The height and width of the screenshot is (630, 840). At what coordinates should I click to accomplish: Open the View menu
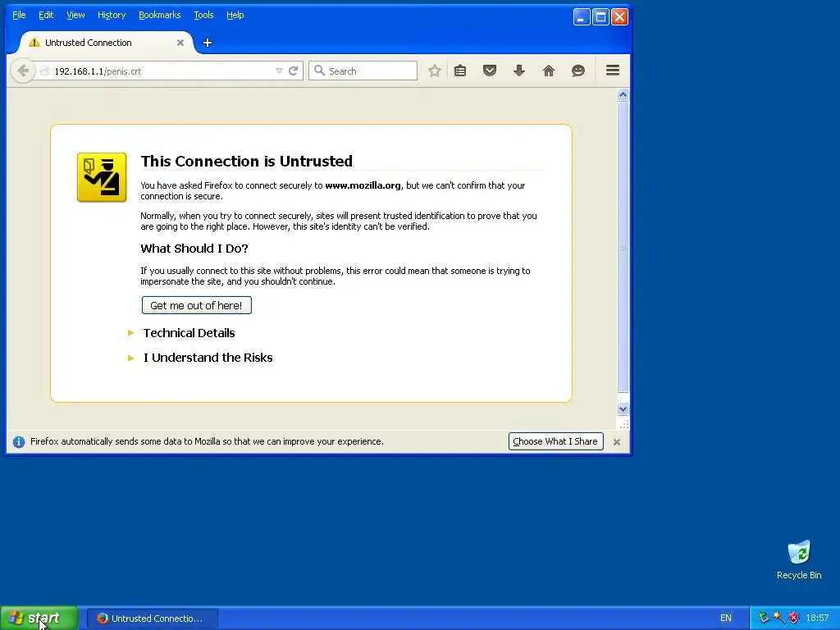pos(75,15)
